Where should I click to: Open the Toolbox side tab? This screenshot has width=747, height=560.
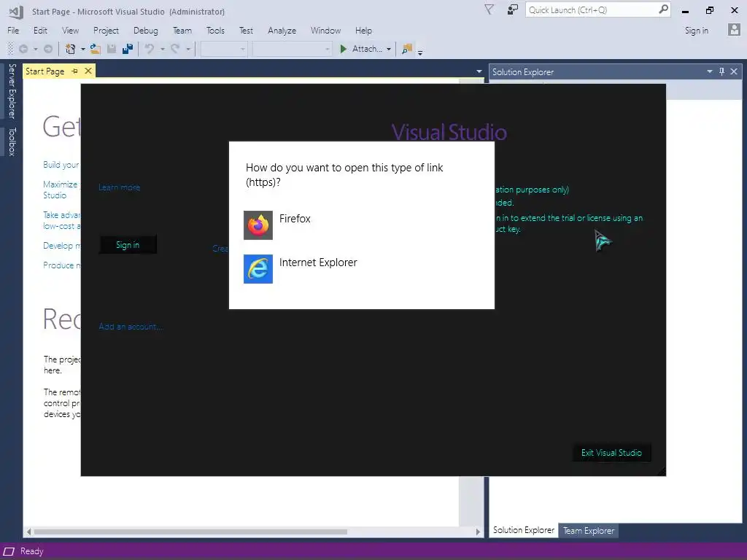pyautogui.click(x=12, y=142)
